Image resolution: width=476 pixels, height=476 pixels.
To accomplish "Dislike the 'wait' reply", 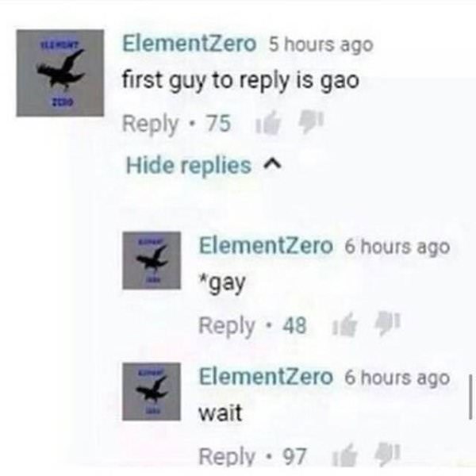I will click(388, 455).
